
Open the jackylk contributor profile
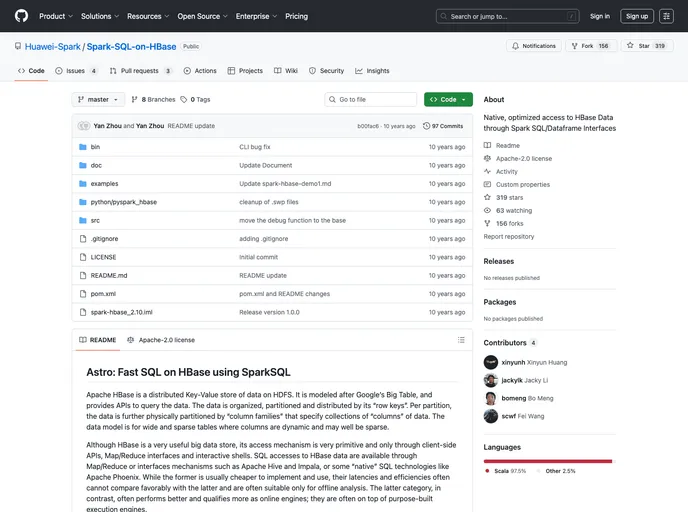pos(513,380)
